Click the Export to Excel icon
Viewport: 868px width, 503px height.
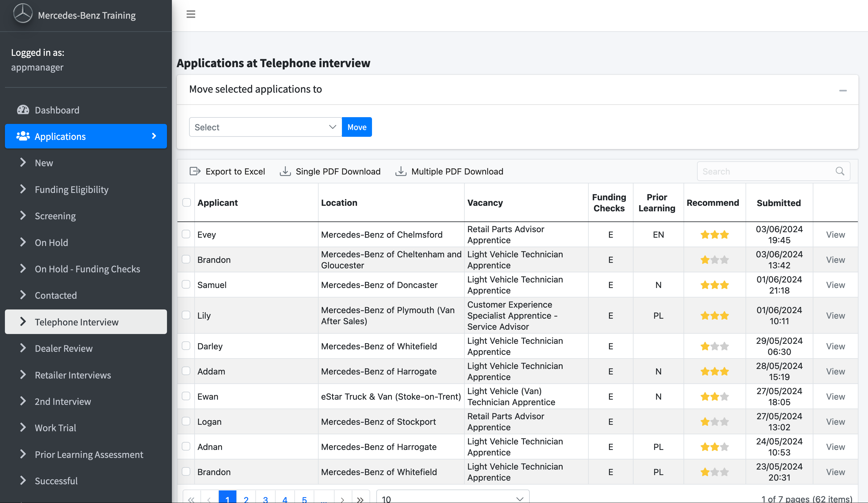[x=195, y=171]
